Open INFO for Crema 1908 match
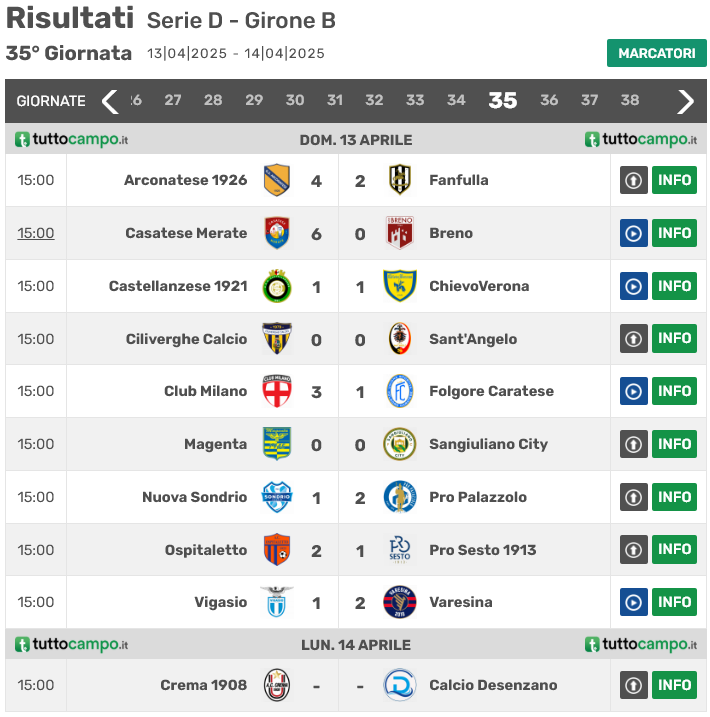The width and height of the screenshot is (710, 717). tap(674, 685)
